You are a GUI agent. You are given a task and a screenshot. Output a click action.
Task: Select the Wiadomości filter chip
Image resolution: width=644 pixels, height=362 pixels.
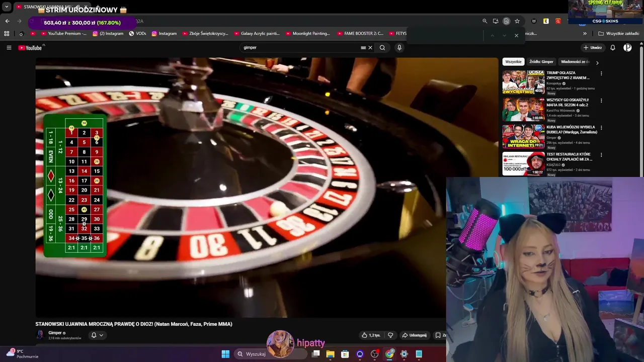pyautogui.click(x=574, y=62)
